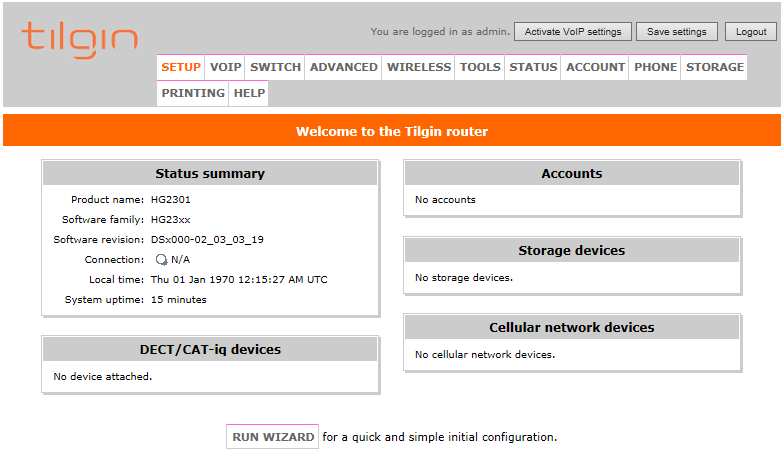Go to the PRINTING tab
784x451 pixels.
tap(193, 93)
